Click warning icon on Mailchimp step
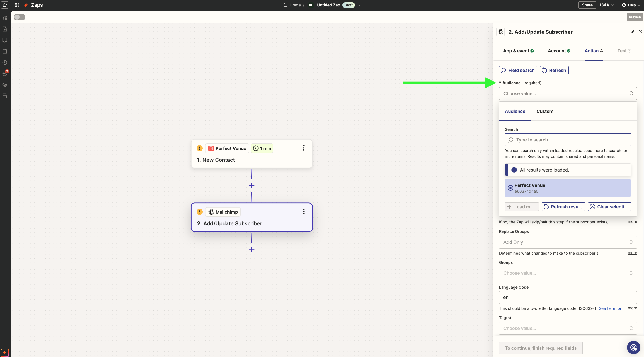The height and width of the screenshot is (357, 644). pos(200,212)
